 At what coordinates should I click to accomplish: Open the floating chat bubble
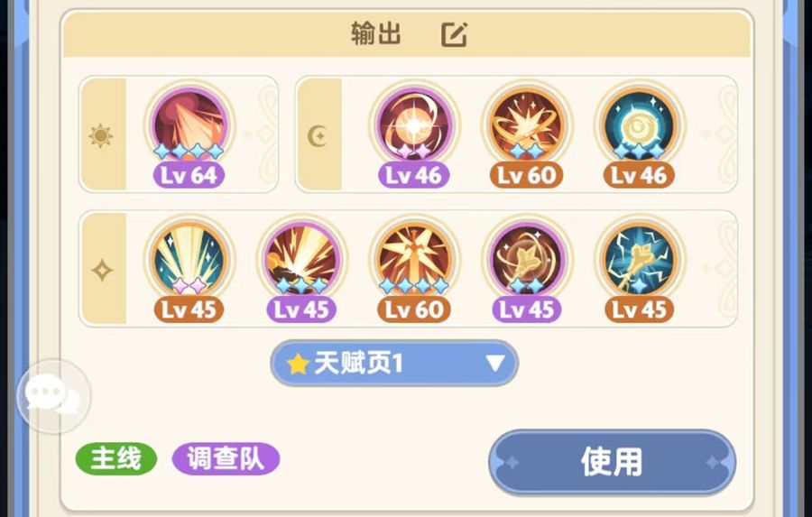[x=53, y=397]
